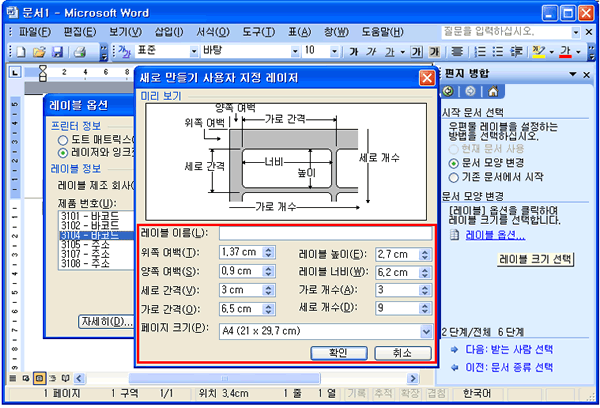Go back in Mail Merge pane

tap(448, 91)
